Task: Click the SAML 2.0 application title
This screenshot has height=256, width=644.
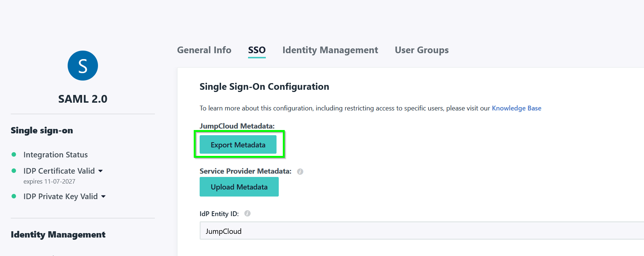Action: [83, 99]
